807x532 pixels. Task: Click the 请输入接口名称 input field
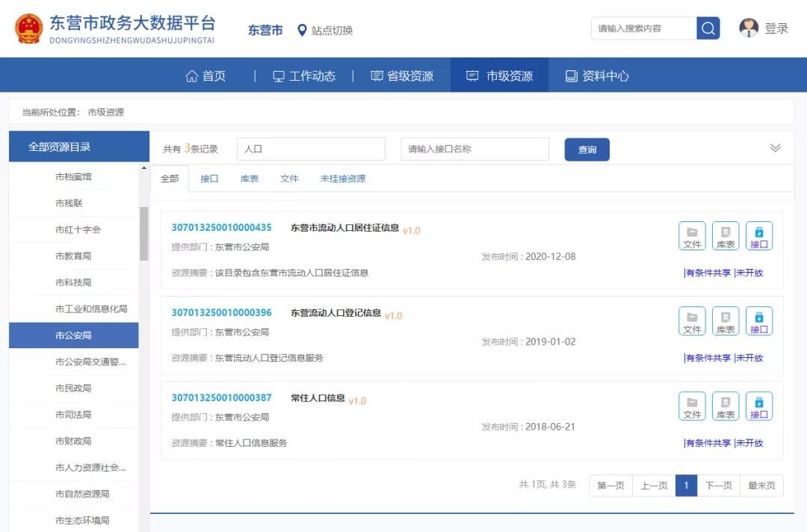[x=474, y=149]
